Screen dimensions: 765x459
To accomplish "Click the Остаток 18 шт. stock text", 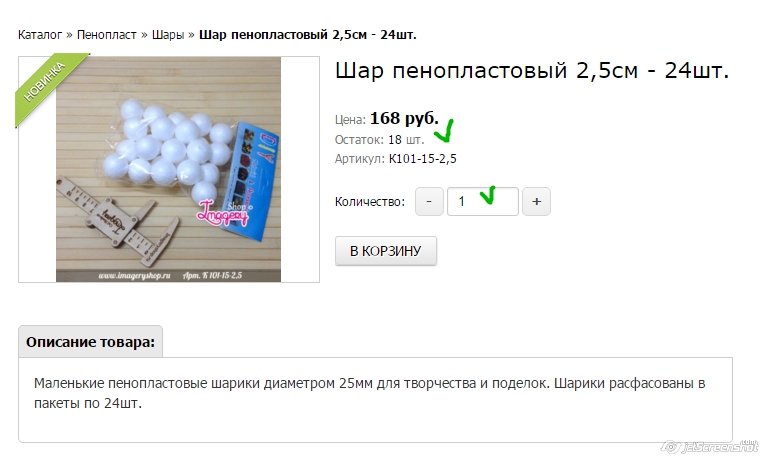I will tap(379, 140).
